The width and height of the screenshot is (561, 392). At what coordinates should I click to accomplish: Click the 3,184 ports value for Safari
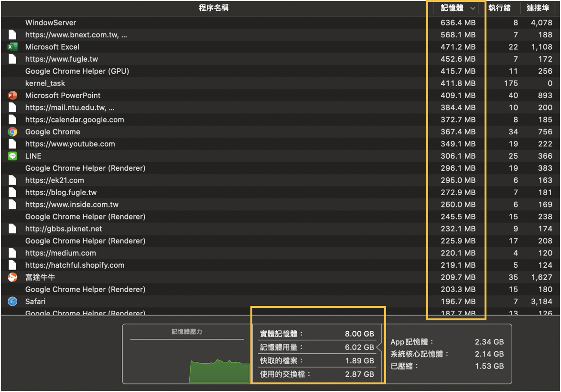point(542,302)
